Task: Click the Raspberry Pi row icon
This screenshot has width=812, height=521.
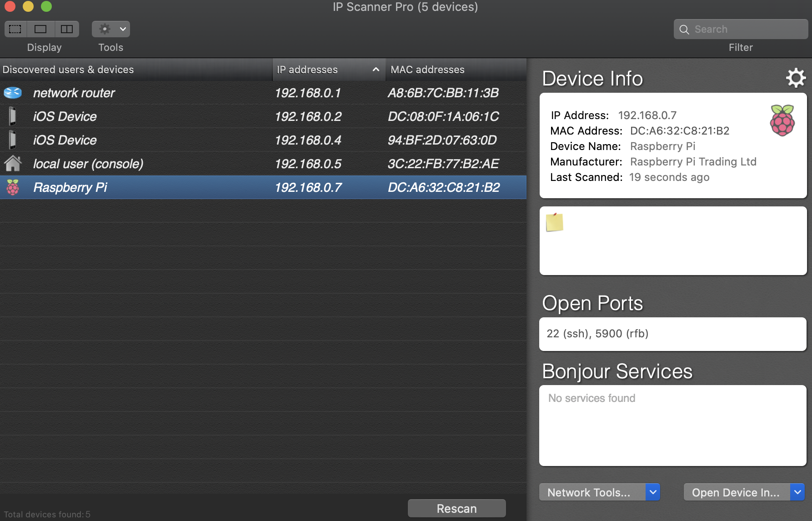Action: (13, 187)
